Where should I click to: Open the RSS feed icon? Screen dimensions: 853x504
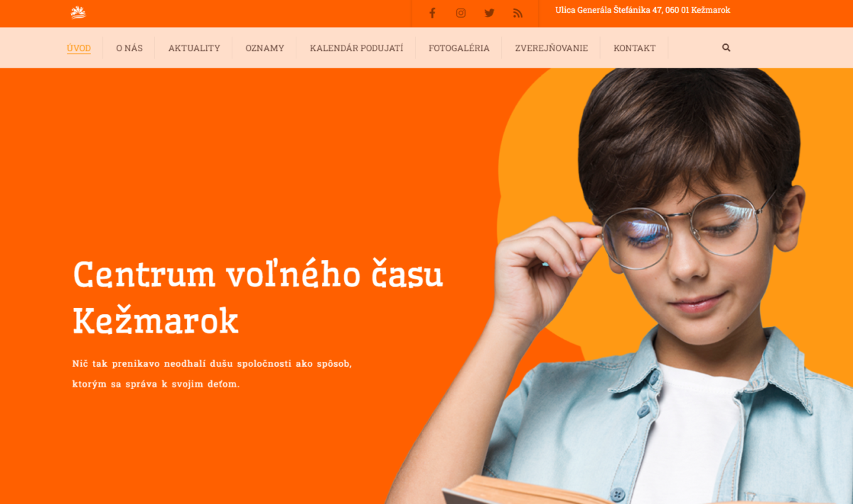(x=517, y=13)
